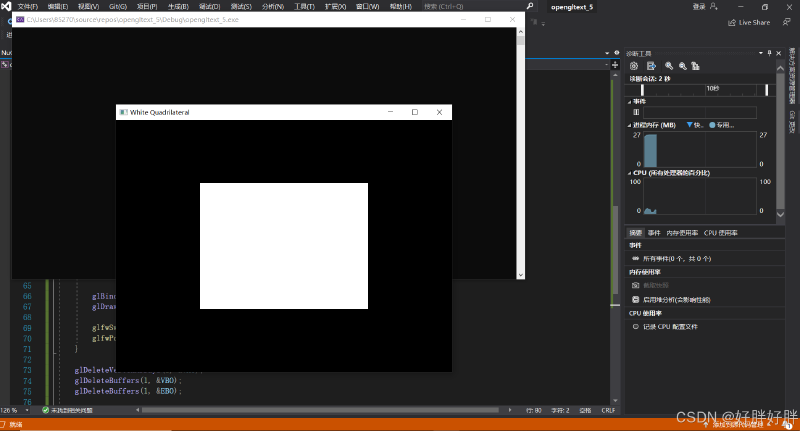800x431 pixels.
Task: Click the console window scrollbar down arrow
Action: 520,275
